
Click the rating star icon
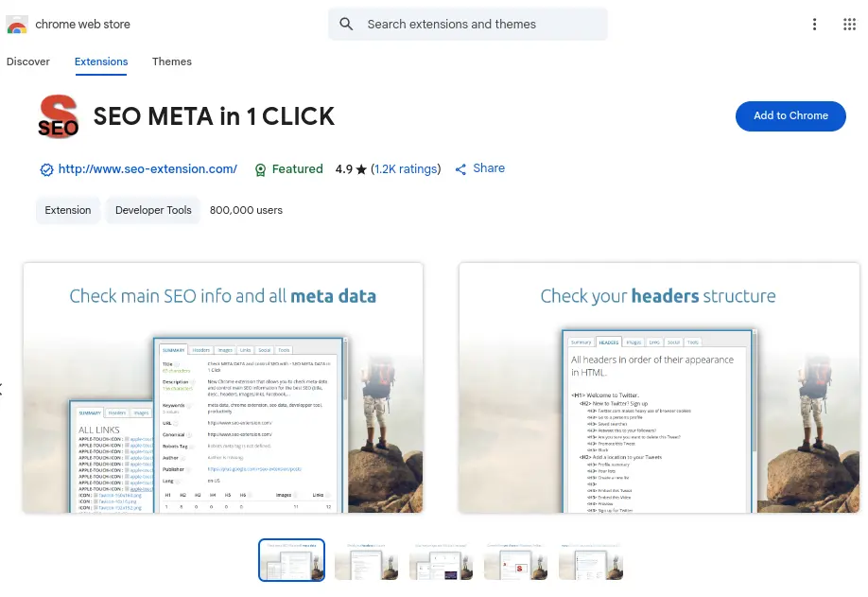point(361,169)
